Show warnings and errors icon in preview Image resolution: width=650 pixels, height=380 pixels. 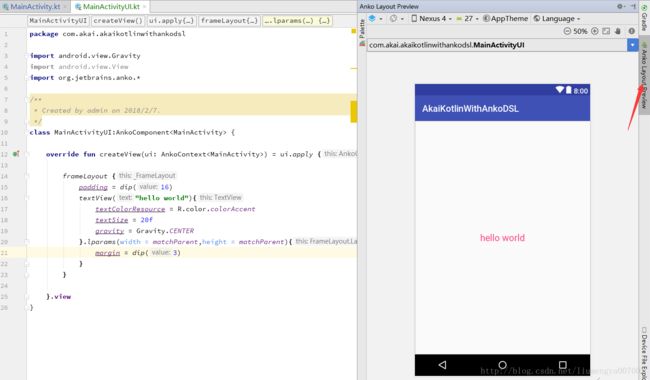coord(631,31)
